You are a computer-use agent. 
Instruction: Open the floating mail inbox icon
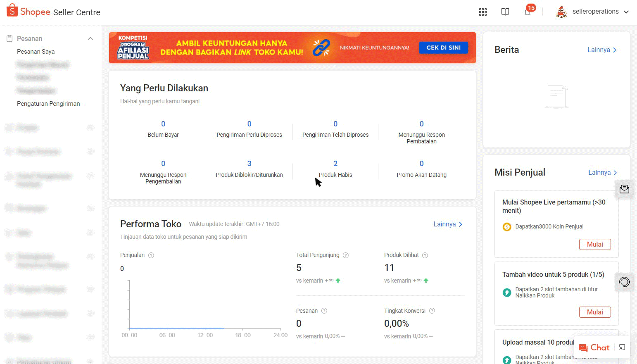tap(624, 189)
